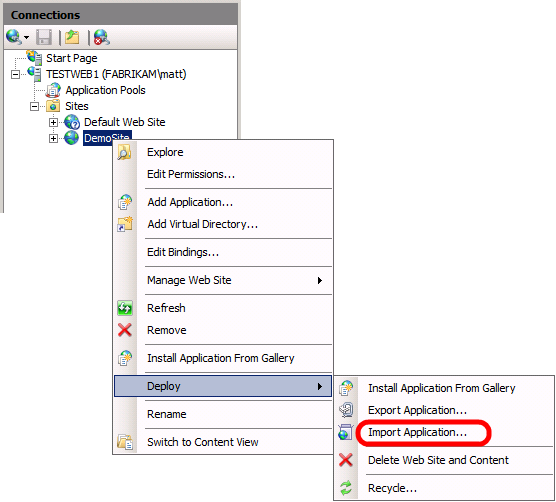556x502 pixels.
Task: Click the Create New Connection globe icon
Action: [x=14, y=37]
